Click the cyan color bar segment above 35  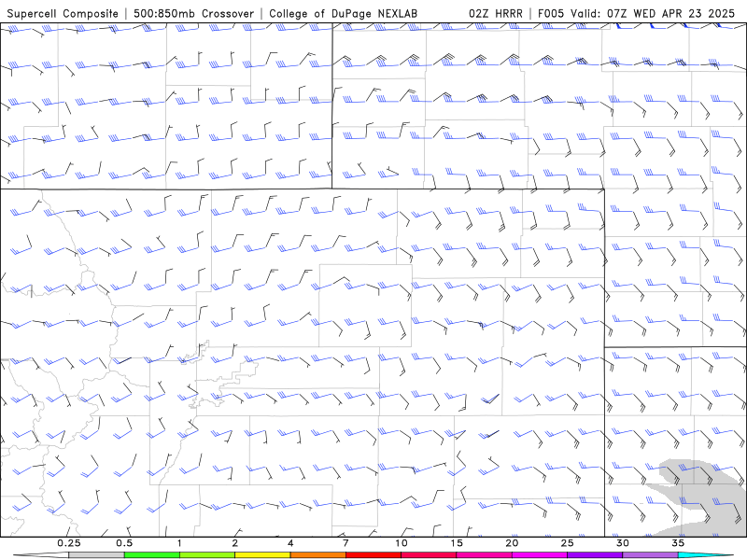coord(705,555)
